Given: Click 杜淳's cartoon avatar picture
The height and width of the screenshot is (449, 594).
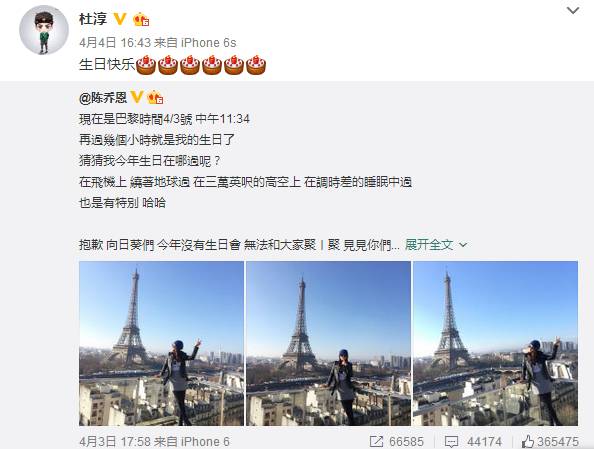Looking at the screenshot, I should 44,30.
